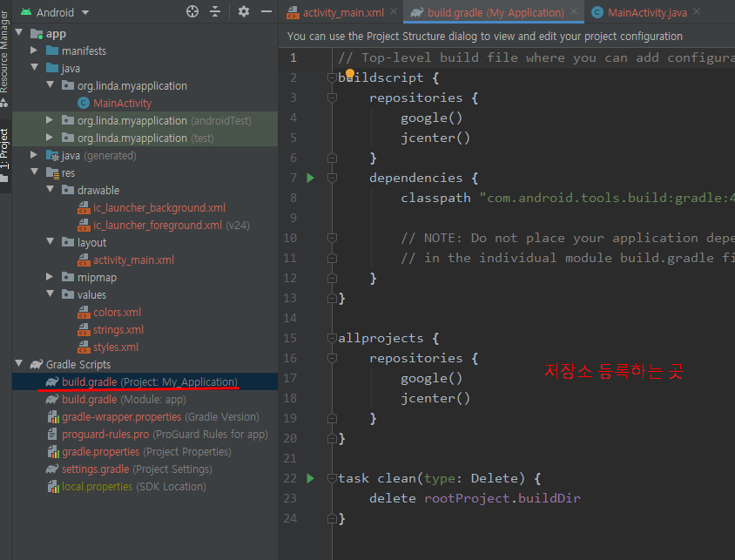This screenshot has width=735, height=560.
Task: Click line number 14 in the gutter
Action: [290, 318]
